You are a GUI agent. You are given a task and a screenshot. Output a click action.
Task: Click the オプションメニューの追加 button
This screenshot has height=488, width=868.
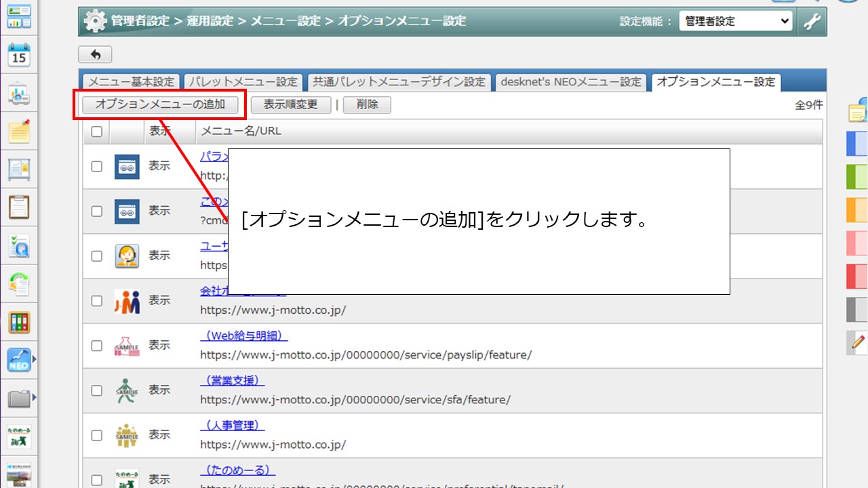160,105
